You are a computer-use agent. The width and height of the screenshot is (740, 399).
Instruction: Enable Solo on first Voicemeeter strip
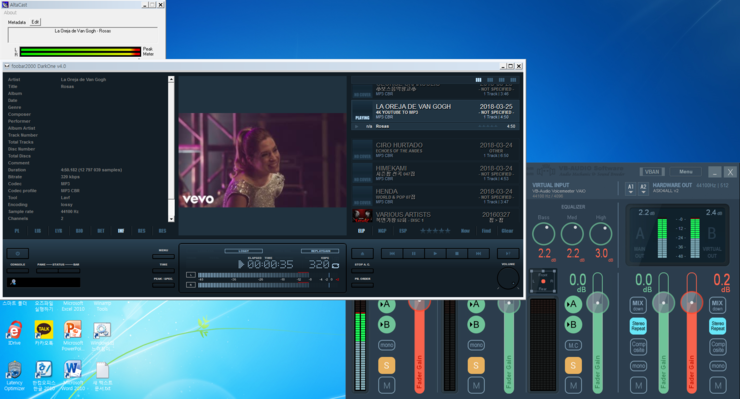[x=387, y=365]
